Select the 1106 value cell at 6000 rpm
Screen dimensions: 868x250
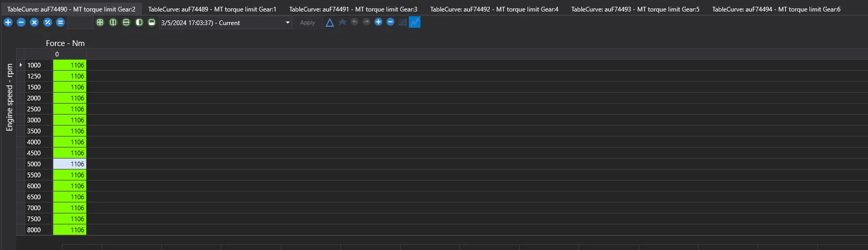pyautogui.click(x=69, y=186)
